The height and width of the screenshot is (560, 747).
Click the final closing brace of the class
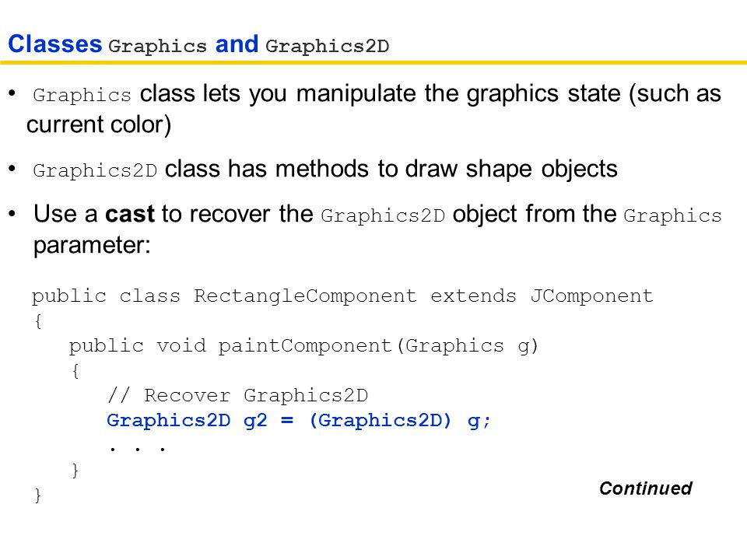coord(37,495)
